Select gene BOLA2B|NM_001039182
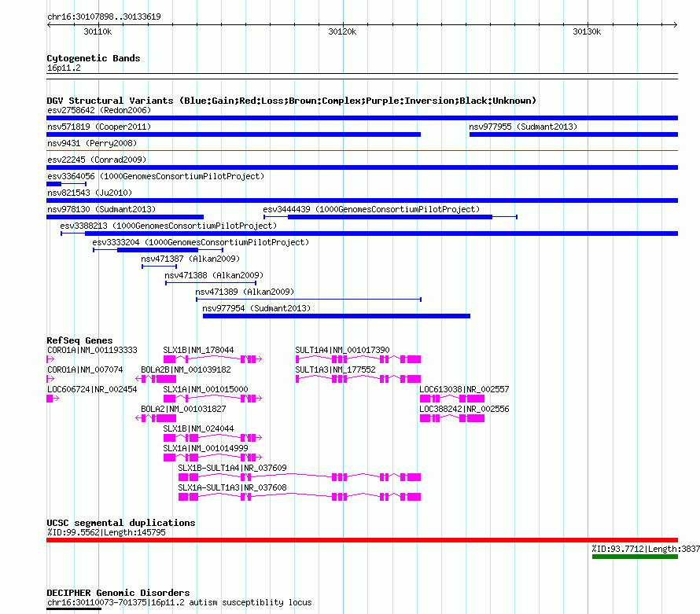This screenshot has height=614, width=700. [186, 370]
